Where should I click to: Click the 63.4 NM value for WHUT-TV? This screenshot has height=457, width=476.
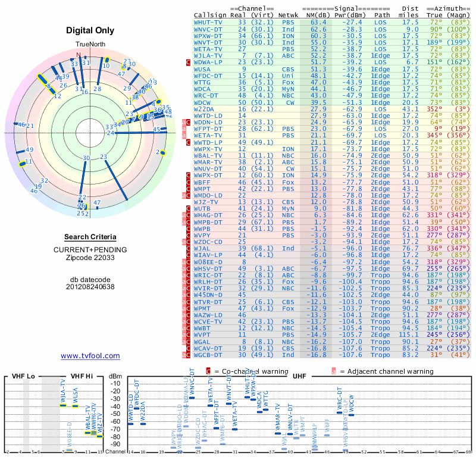(x=318, y=23)
